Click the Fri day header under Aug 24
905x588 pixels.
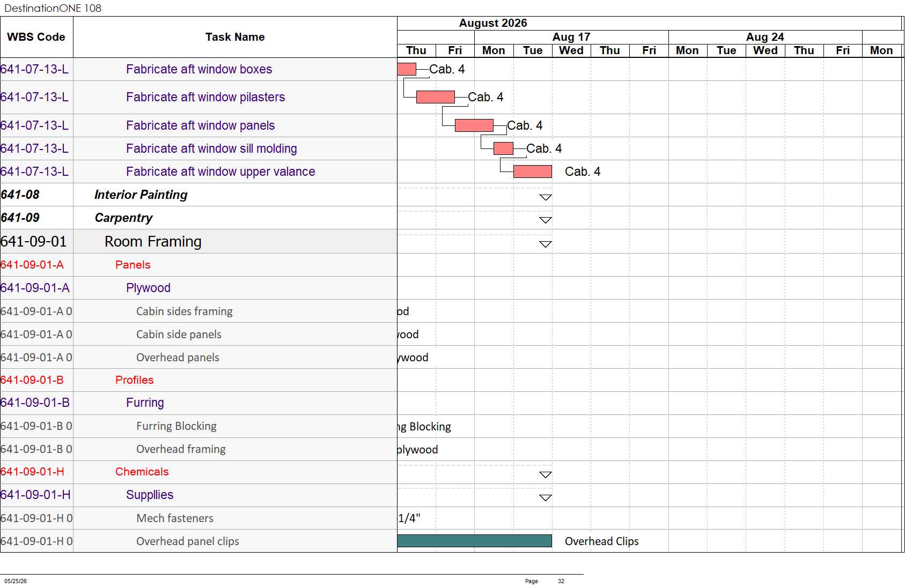[x=843, y=50]
